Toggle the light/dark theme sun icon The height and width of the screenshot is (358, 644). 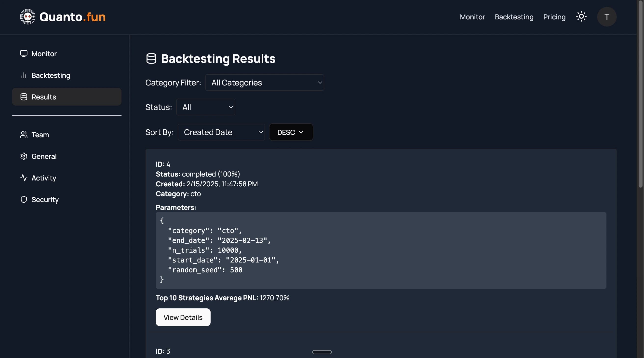click(581, 16)
